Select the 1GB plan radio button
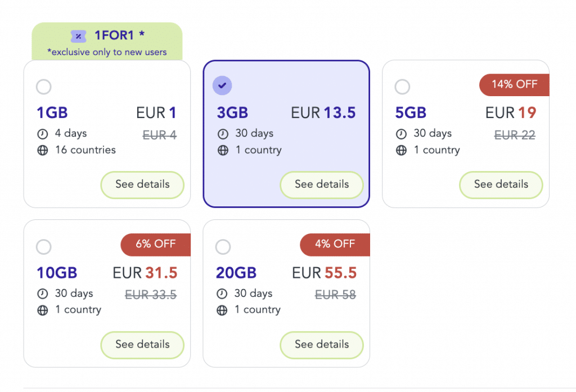This screenshot has width=576, height=392. click(x=43, y=87)
